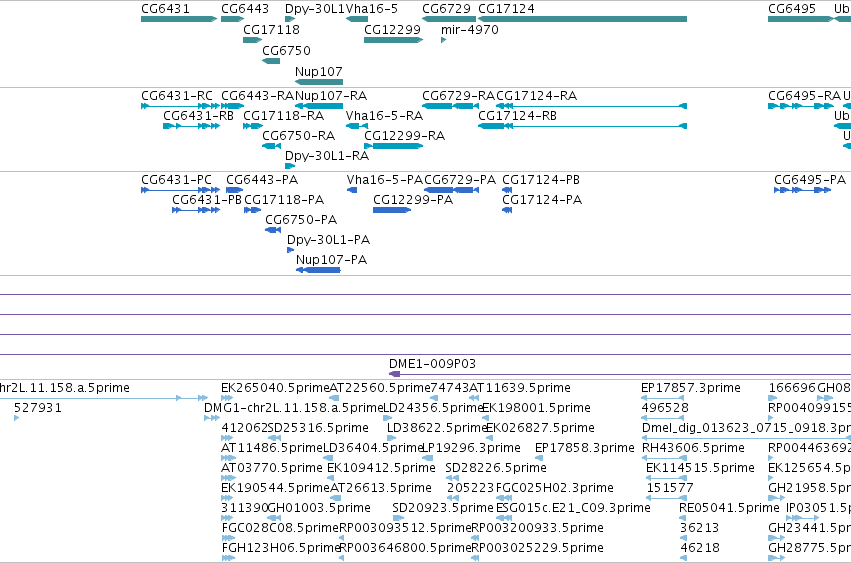Open transcript CG6729-RA
Screen dimensions: 851x563
pos(450,106)
